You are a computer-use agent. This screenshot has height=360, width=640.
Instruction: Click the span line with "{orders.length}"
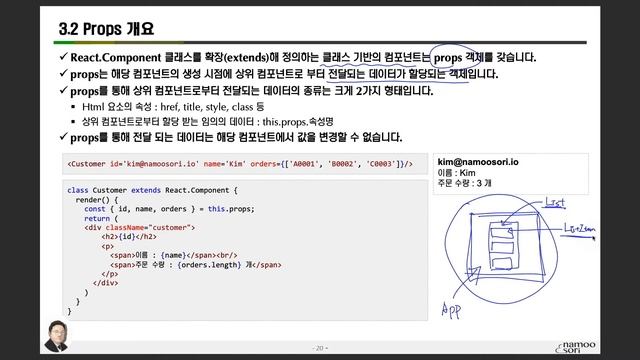[196, 265]
